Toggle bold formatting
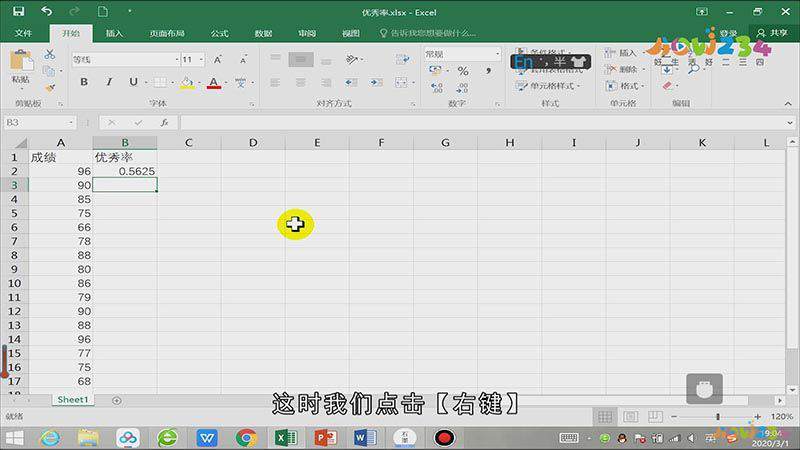The width and height of the screenshot is (800, 450). [x=84, y=82]
